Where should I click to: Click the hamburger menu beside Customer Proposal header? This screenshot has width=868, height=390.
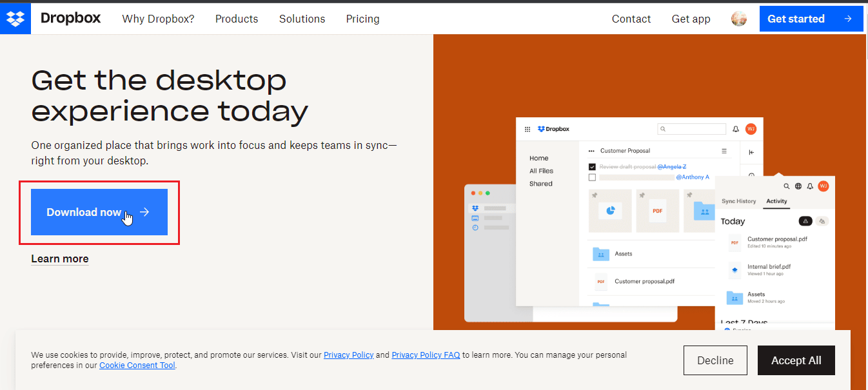(x=724, y=150)
